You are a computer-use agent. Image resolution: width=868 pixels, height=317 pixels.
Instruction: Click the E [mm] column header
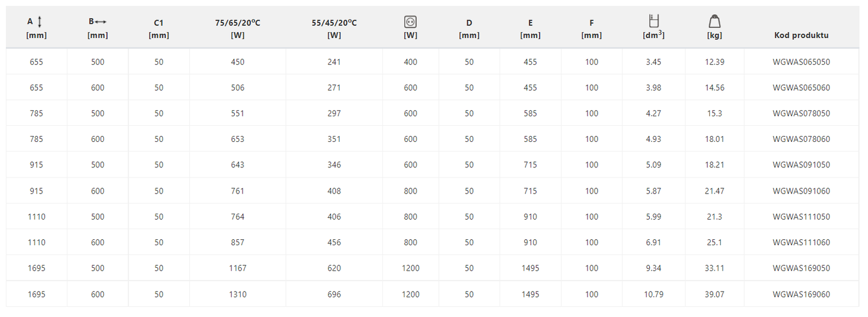530,28
